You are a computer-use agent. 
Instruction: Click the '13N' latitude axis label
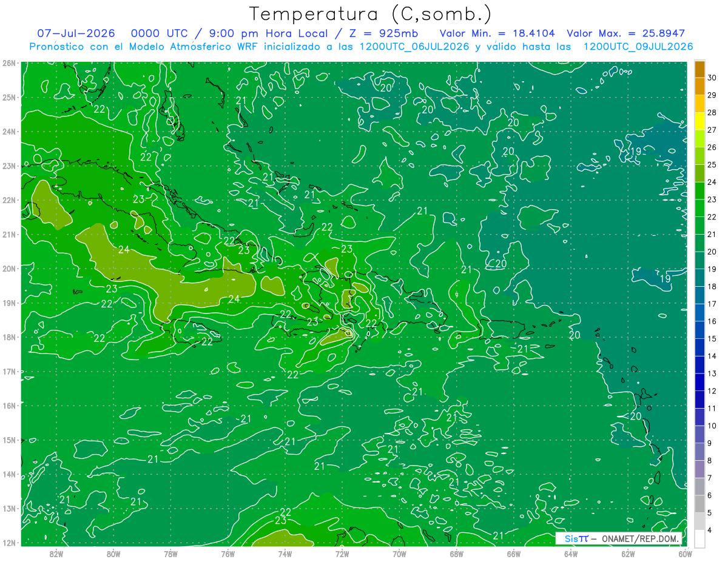[x=8, y=509]
